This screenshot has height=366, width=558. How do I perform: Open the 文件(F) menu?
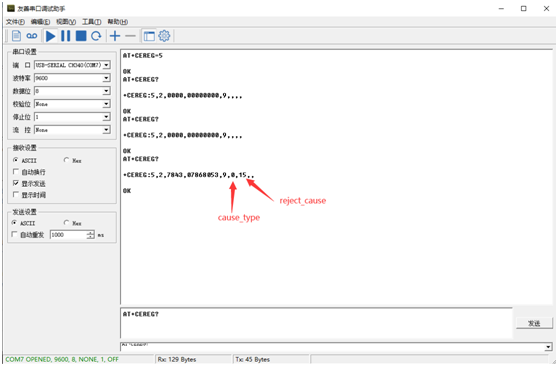pyautogui.click(x=15, y=22)
